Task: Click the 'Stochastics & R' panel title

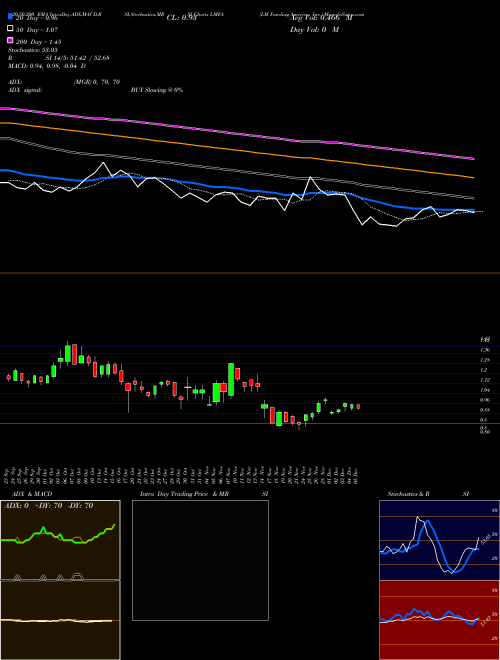Action: tap(408, 494)
